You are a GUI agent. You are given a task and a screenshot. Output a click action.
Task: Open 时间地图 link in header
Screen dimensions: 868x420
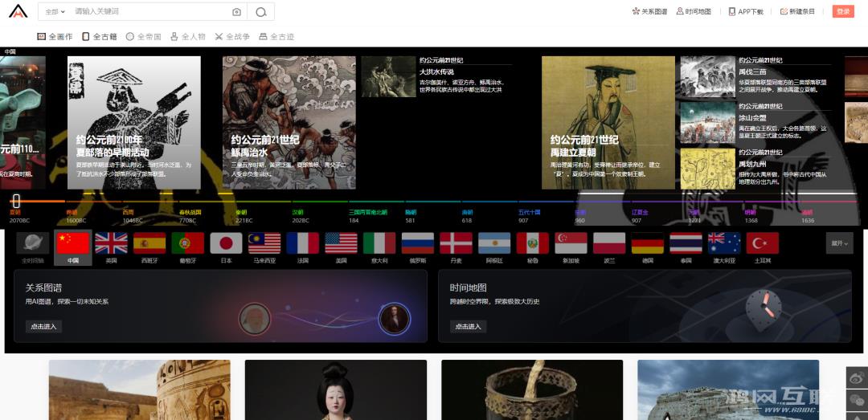tap(694, 11)
